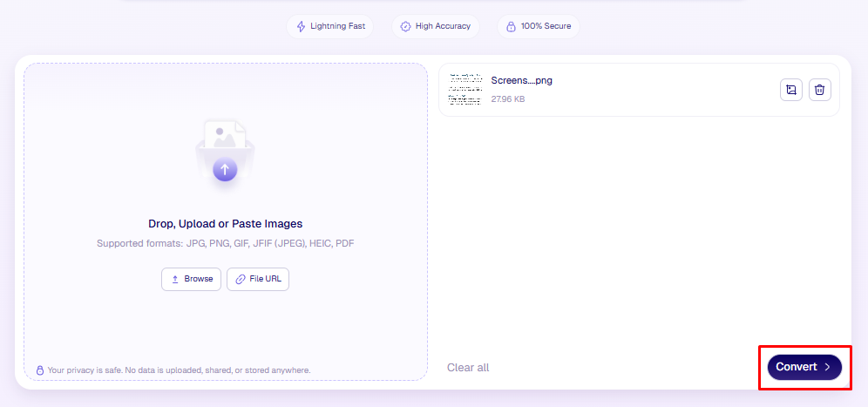
Task: Click the crop image icon for Screens...png
Action: click(791, 90)
